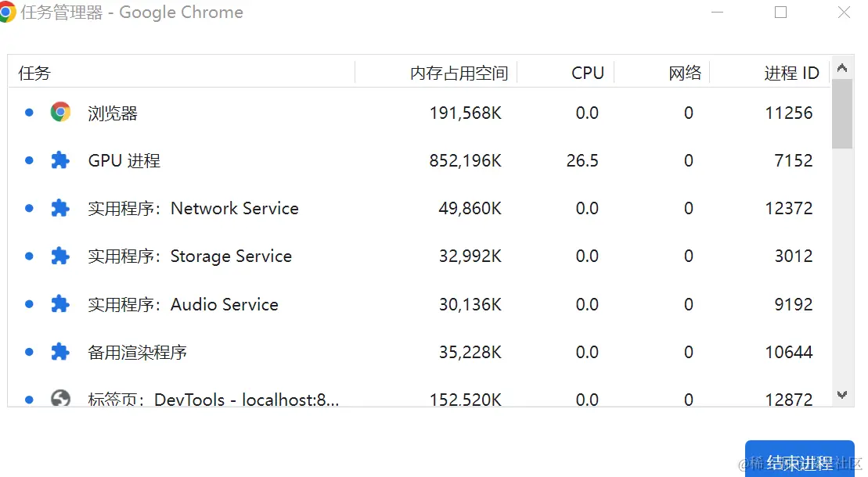Sort the list by the 任务 column header

[34, 73]
